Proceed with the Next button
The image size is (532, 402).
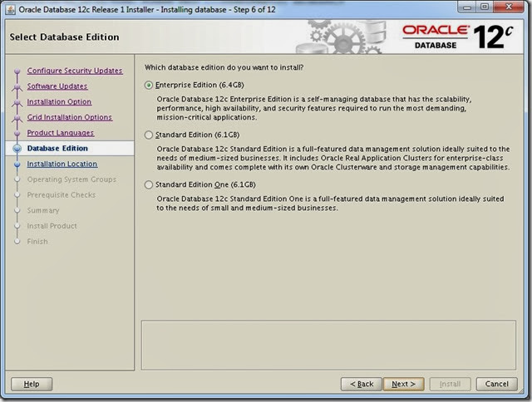pos(403,384)
